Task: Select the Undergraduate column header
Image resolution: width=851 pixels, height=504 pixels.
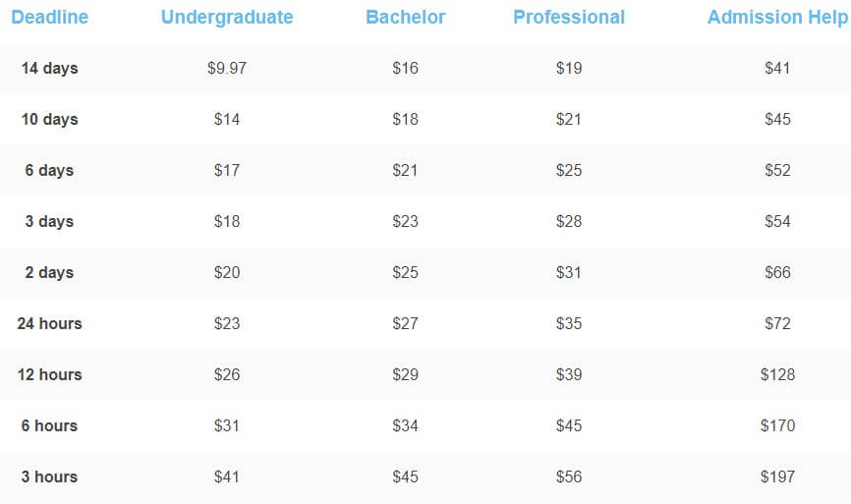Action: [227, 18]
